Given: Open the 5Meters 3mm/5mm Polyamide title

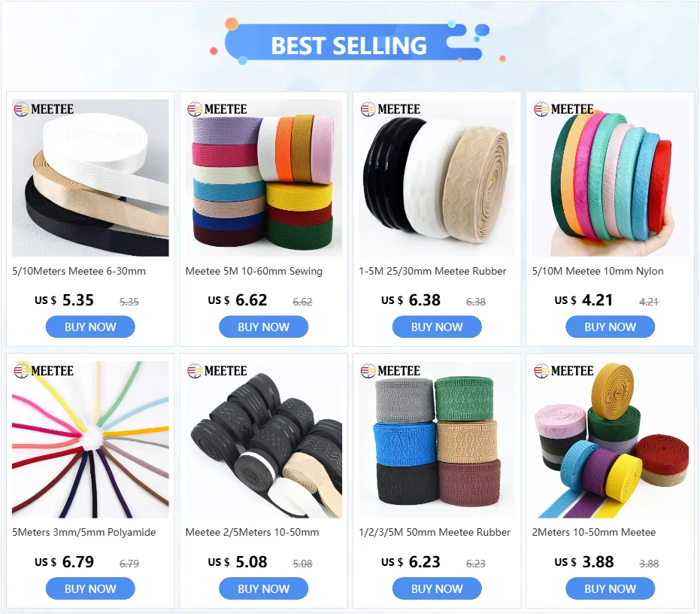Looking at the screenshot, I should (x=84, y=533).
